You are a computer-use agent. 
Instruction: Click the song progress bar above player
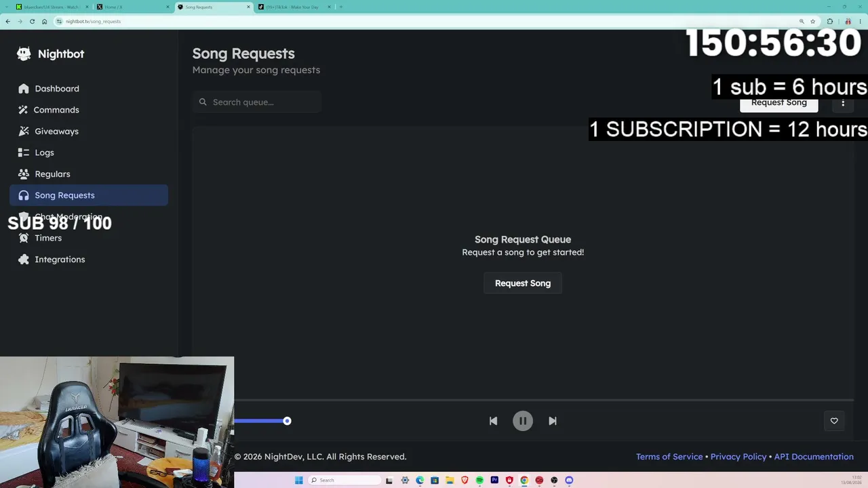coord(544,400)
